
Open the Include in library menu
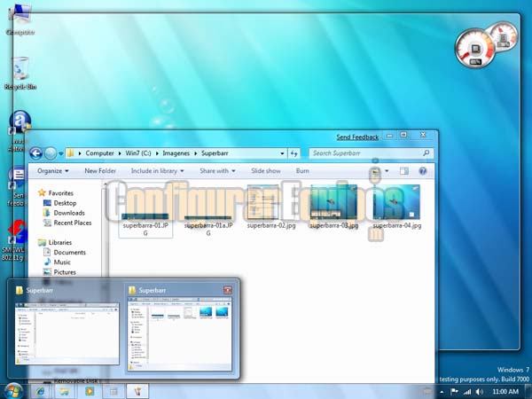click(158, 171)
